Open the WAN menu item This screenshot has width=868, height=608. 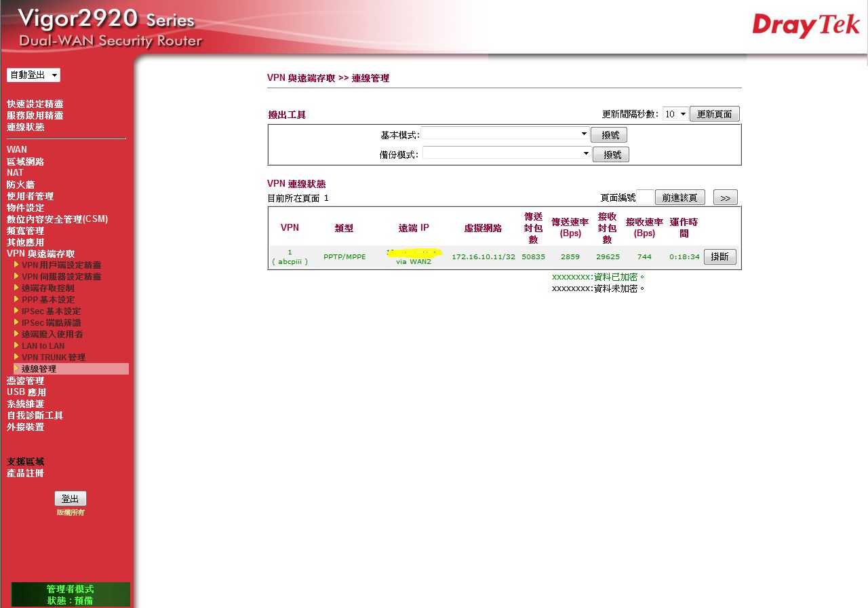click(x=17, y=150)
